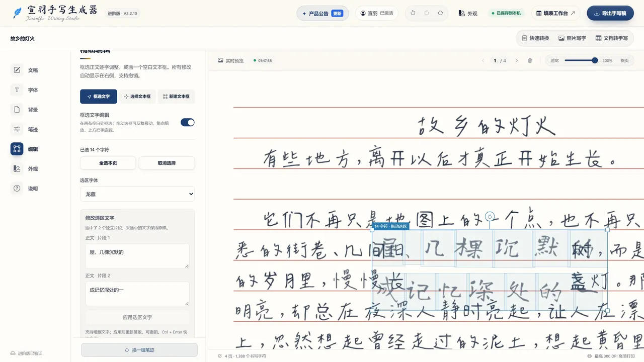Click the 进阶版已验证 status icon

pos(13,353)
